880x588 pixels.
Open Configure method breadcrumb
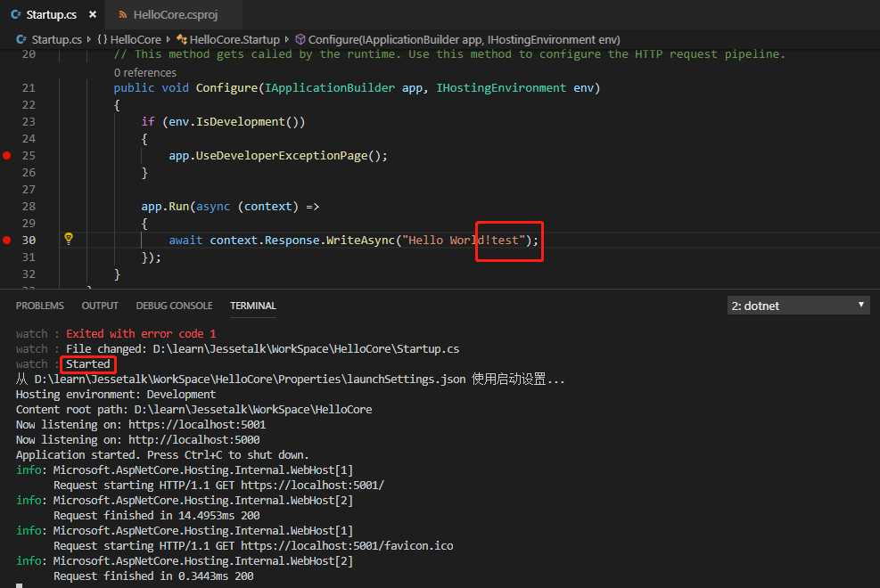point(465,40)
